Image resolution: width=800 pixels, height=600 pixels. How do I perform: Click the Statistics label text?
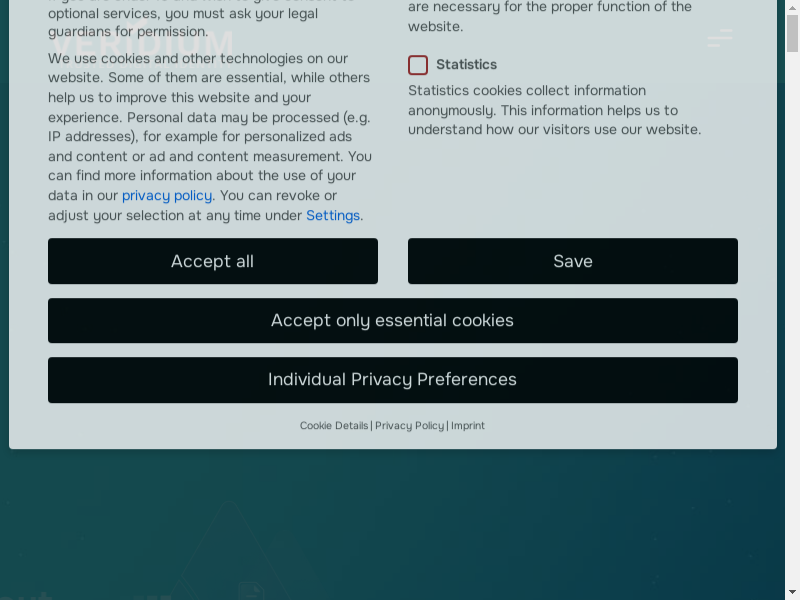466,65
